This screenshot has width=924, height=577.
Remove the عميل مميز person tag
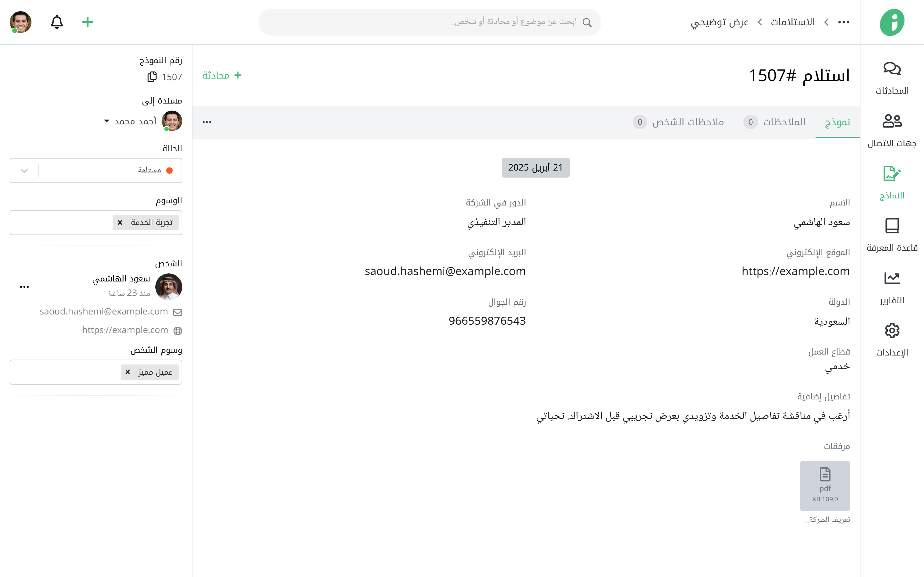127,372
